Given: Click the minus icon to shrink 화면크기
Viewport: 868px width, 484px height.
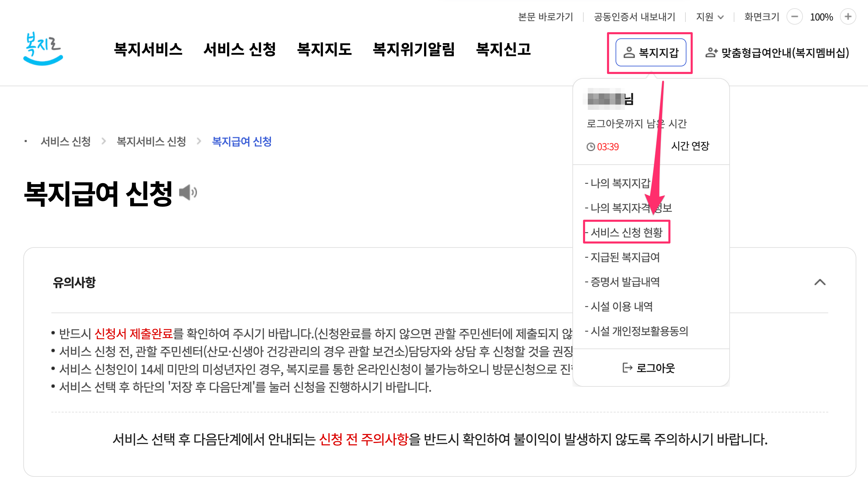Looking at the screenshot, I should click(x=795, y=16).
